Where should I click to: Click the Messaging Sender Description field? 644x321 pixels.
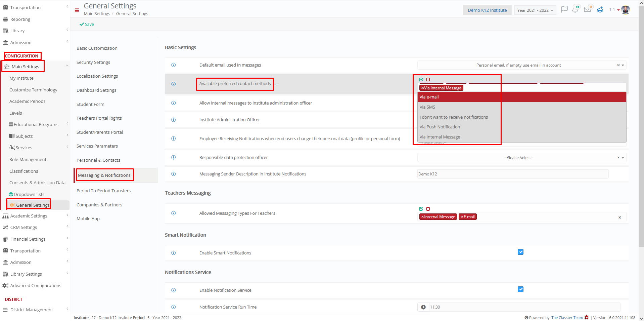coord(513,174)
